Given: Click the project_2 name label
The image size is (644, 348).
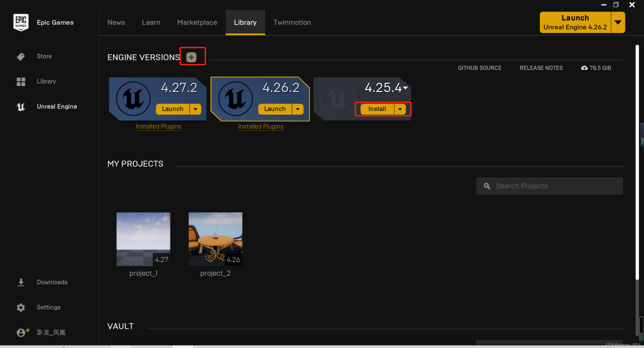Looking at the screenshot, I should click(x=215, y=273).
